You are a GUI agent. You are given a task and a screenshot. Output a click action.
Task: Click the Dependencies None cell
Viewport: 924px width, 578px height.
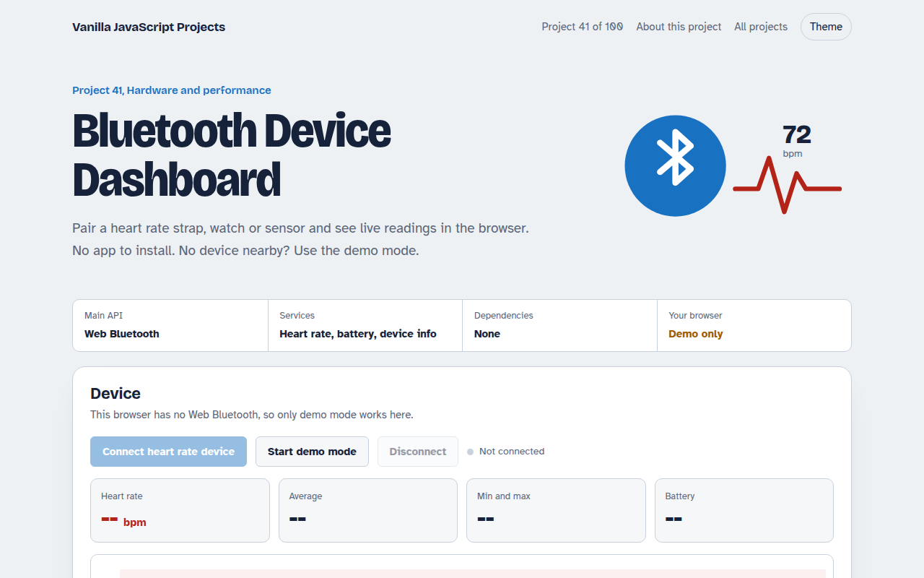pos(560,325)
